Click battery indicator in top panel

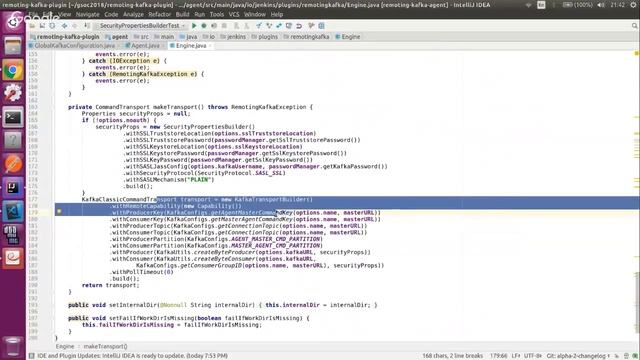(578, 5)
